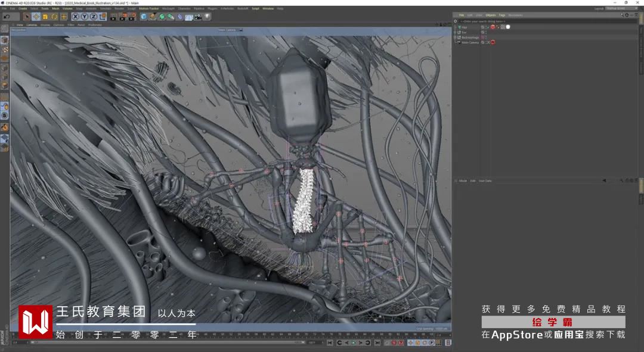644x352 pixels.
Task: Toggle Autokeying red button
Action: click(401, 342)
